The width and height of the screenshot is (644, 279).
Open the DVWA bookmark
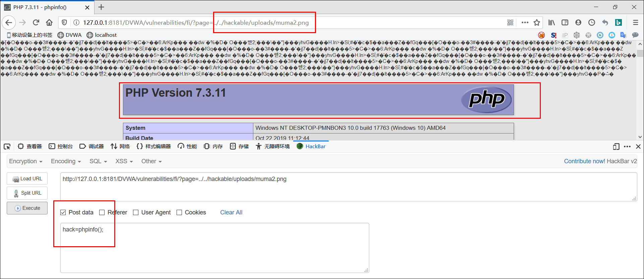point(69,35)
